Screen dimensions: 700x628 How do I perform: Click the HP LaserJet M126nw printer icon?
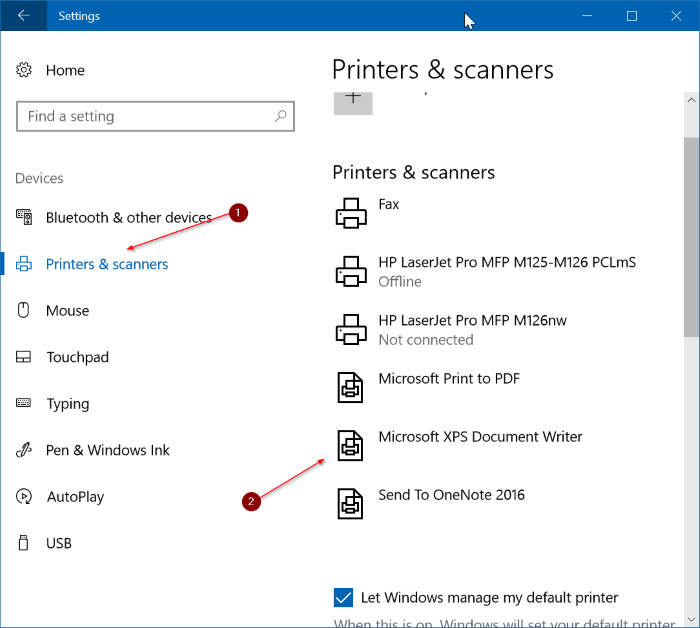[351, 329]
